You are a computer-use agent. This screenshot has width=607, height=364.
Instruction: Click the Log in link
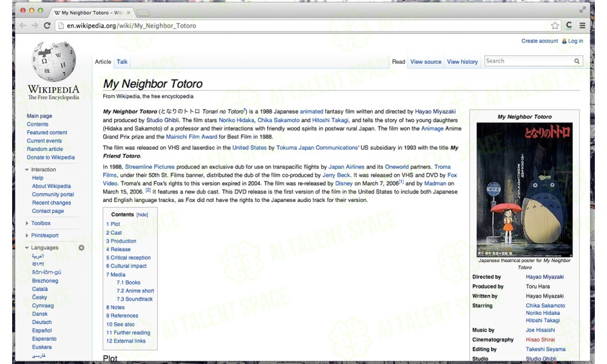click(575, 41)
